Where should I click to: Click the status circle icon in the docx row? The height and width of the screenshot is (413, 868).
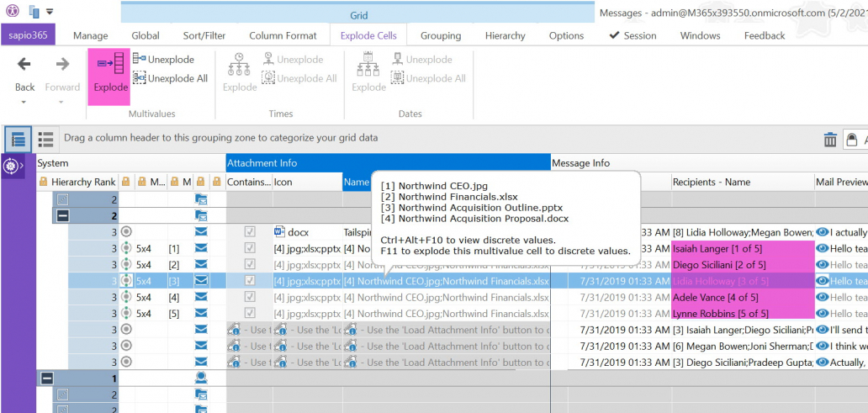click(127, 232)
